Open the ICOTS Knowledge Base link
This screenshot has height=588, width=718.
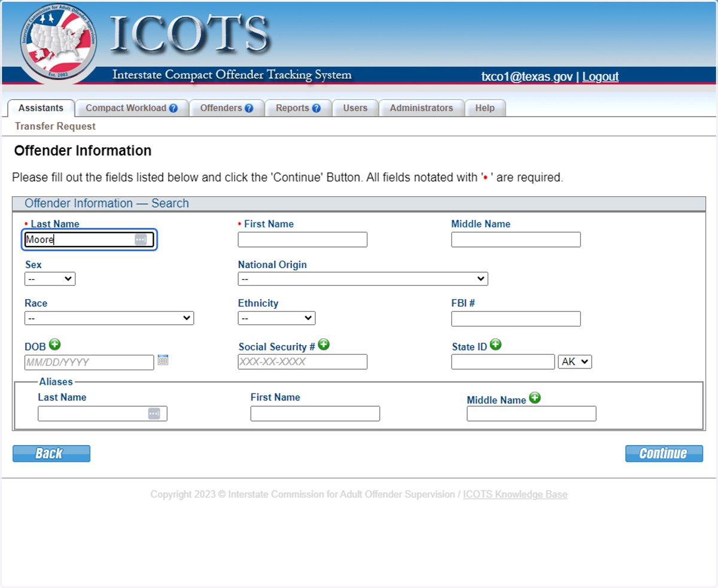(x=515, y=495)
